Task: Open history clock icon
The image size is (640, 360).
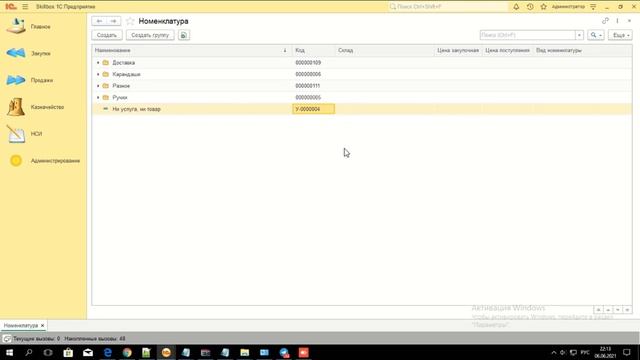Action: [x=530, y=7]
